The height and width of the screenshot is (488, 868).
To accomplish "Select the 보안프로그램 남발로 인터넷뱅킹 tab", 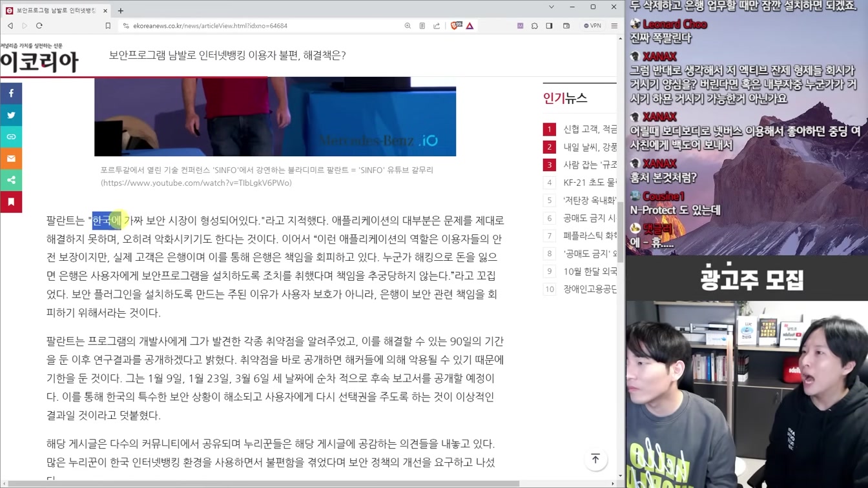I will click(x=56, y=10).
